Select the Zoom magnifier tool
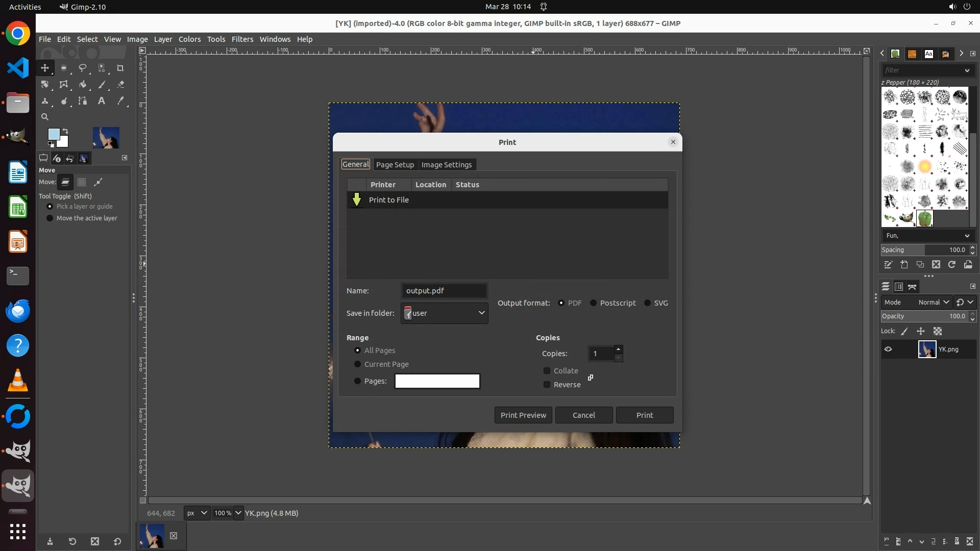This screenshot has width=980, height=551. 45,117
